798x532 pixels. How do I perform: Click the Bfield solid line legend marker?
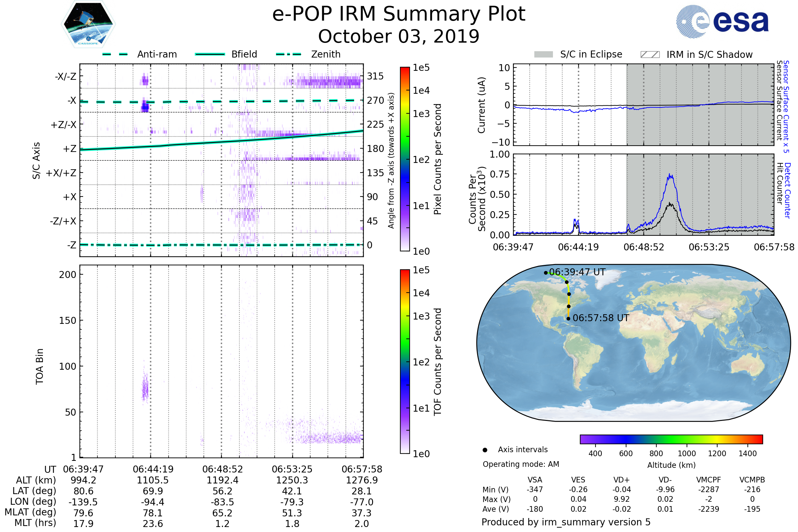click(210, 54)
